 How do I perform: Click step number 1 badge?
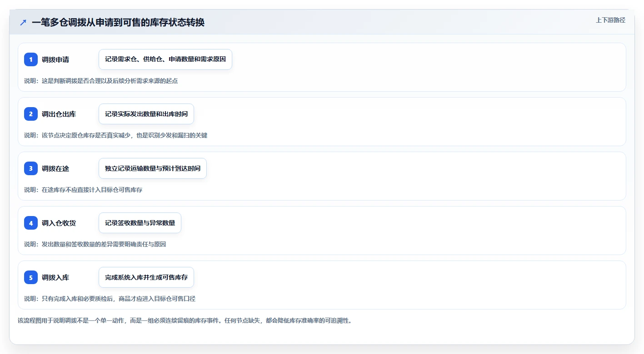point(31,59)
